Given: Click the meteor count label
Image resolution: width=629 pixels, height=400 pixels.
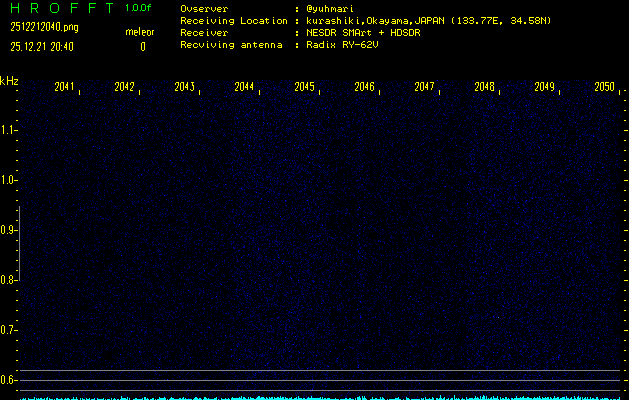Looking at the screenshot, I should coord(139,33).
